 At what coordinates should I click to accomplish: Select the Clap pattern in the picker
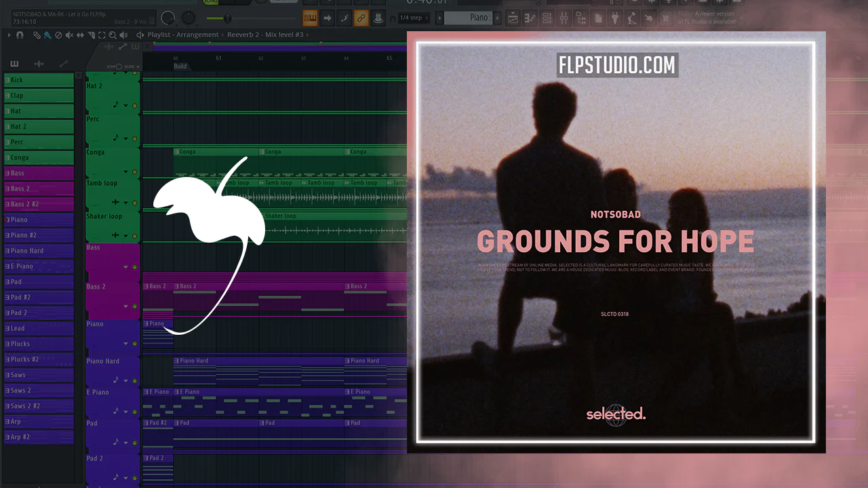[x=39, y=96]
